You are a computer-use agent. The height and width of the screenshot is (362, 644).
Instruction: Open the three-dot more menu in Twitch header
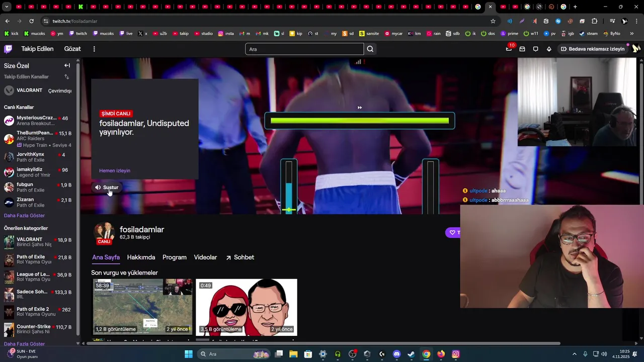click(x=94, y=49)
